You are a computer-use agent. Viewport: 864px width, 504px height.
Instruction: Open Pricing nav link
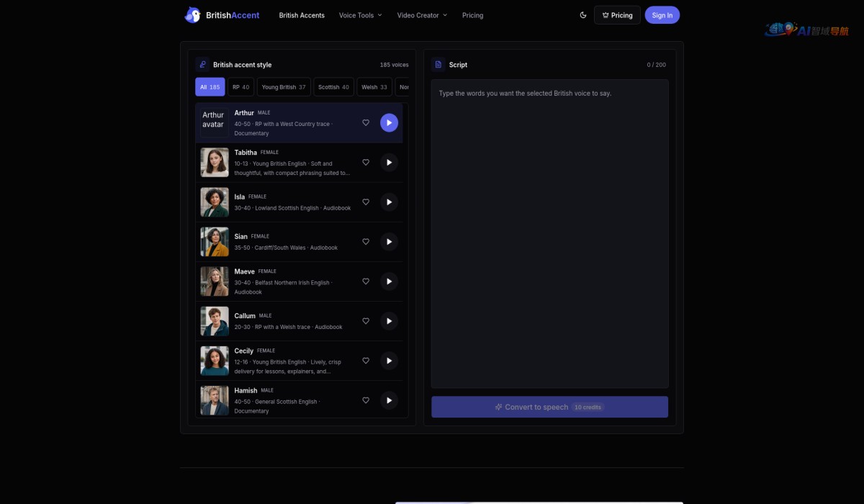click(x=473, y=15)
